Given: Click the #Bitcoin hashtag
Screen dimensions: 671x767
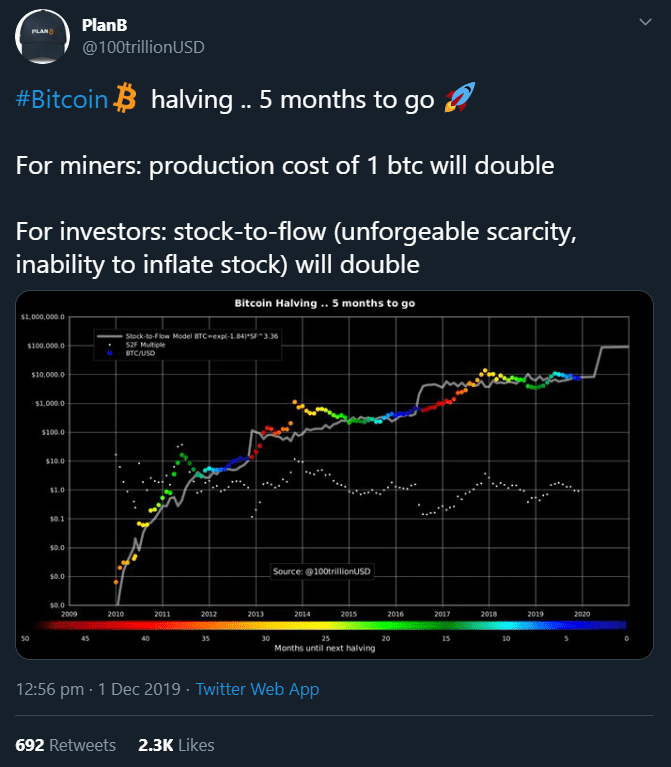Looking at the screenshot, I should click(x=61, y=101).
